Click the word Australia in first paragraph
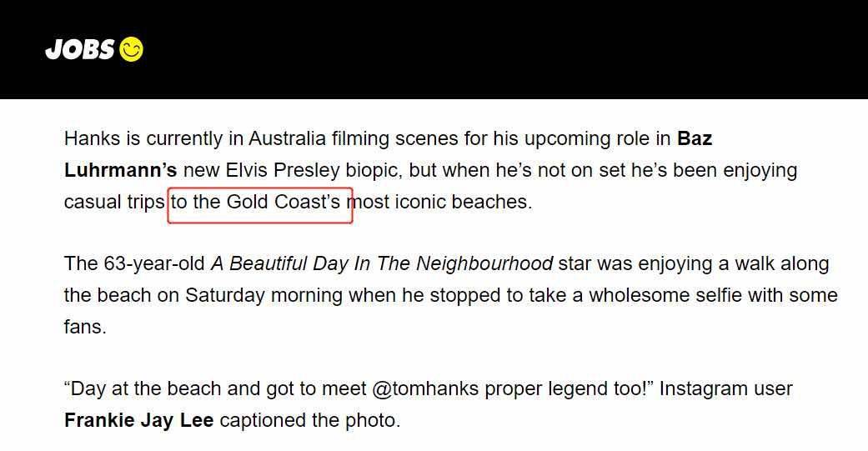Image resolution: width=868 pixels, height=451 pixels. pos(287,138)
